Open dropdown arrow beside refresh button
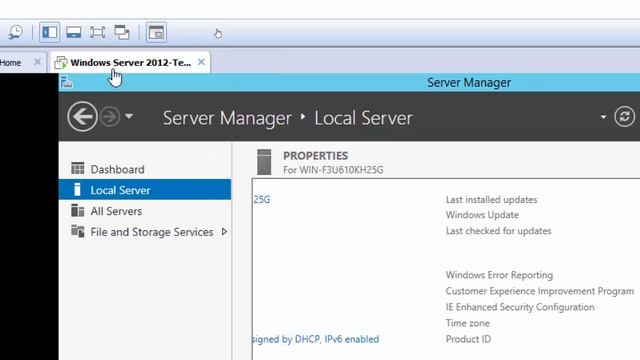 pos(603,117)
